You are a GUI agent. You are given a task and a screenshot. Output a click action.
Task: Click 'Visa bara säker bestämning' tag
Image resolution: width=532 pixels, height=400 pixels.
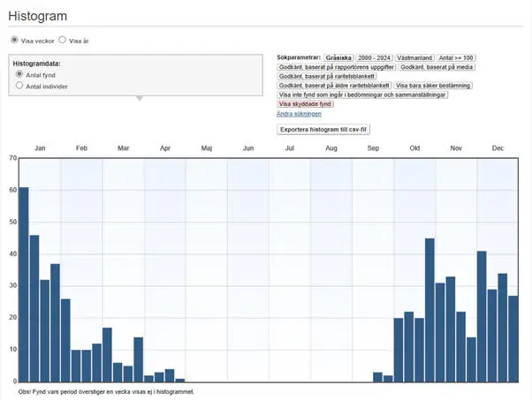[428, 86]
